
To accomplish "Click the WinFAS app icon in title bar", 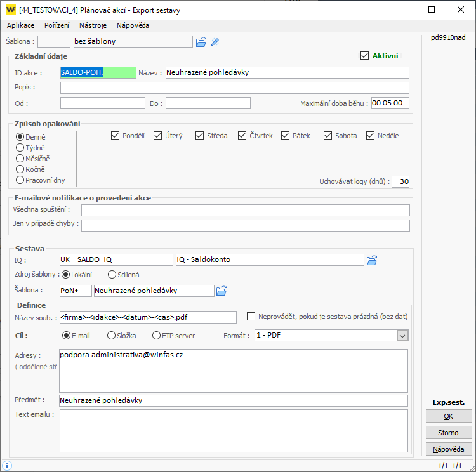I will point(11,10).
